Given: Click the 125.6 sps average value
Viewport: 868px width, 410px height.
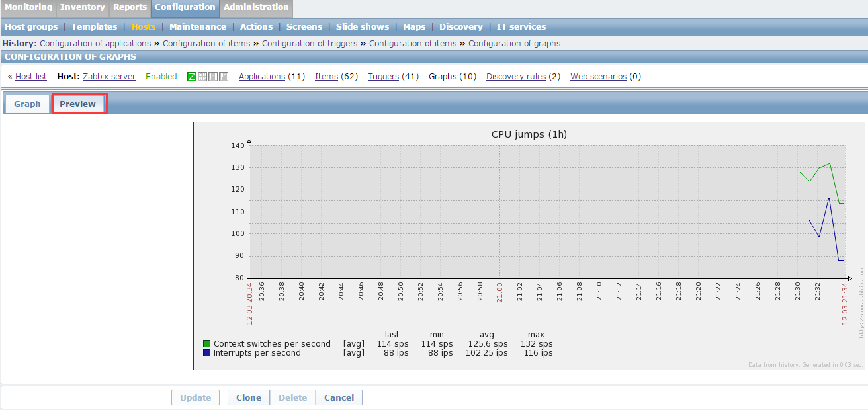Looking at the screenshot, I should coord(487,344).
